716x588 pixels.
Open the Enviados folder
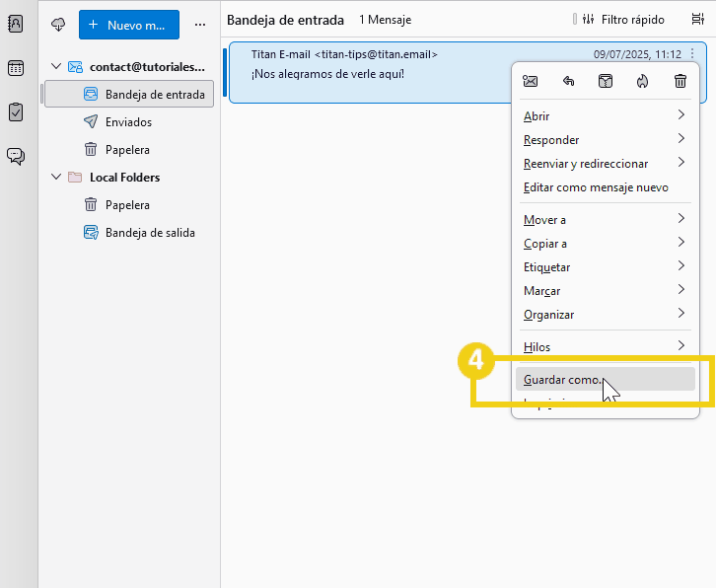128,122
